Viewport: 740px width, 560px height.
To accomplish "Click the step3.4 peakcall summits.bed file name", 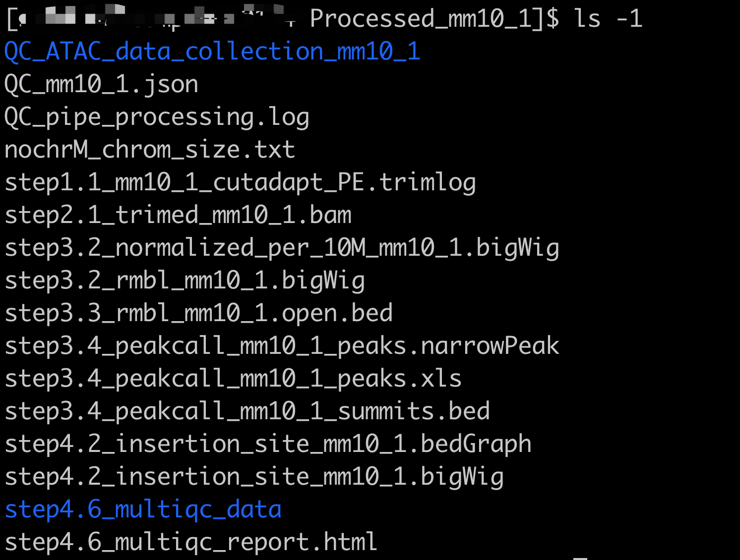I will pos(247,411).
